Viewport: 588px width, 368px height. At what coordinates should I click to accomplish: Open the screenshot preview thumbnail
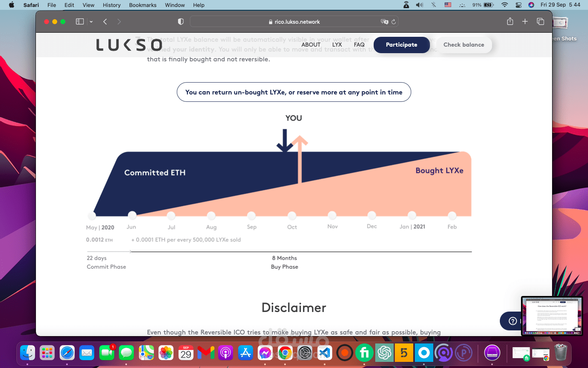click(x=552, y=316)
